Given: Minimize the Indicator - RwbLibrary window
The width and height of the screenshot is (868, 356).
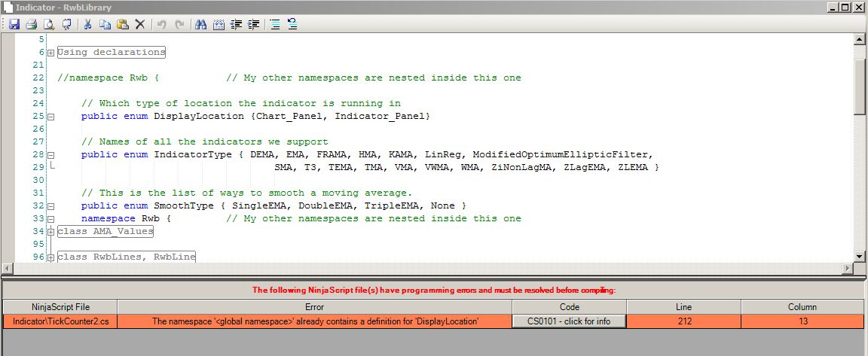Looking at the screenshot, I should tap(833, 8).
